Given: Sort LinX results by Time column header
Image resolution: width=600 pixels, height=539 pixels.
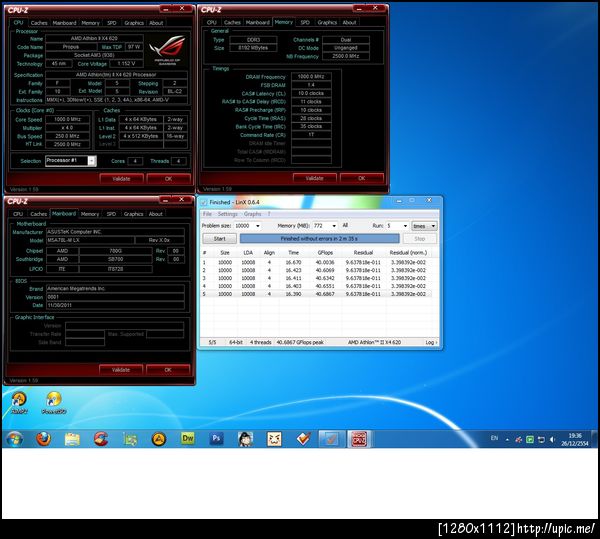Looking at the screenshot, I should click(293, 253).
